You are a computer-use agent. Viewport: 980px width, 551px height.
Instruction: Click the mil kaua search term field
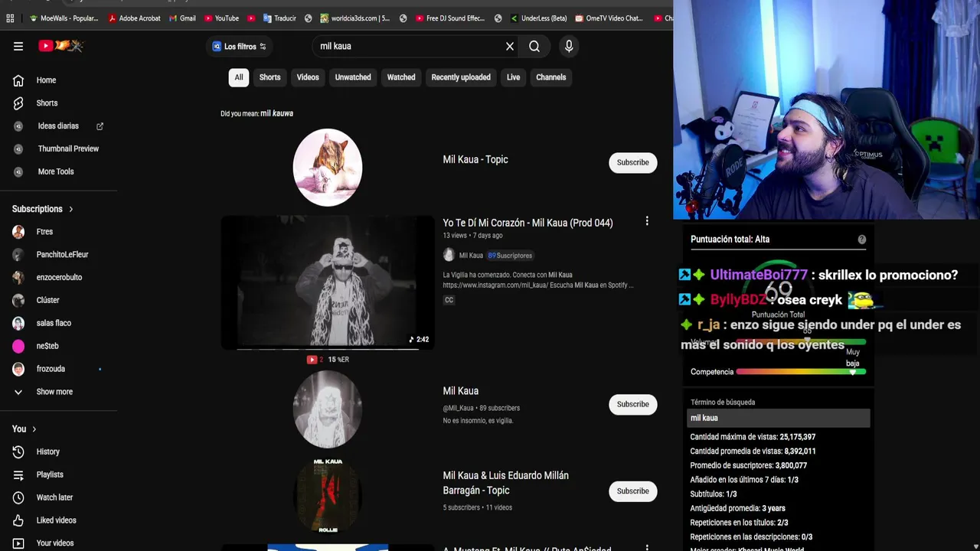(x=778, y=418)
